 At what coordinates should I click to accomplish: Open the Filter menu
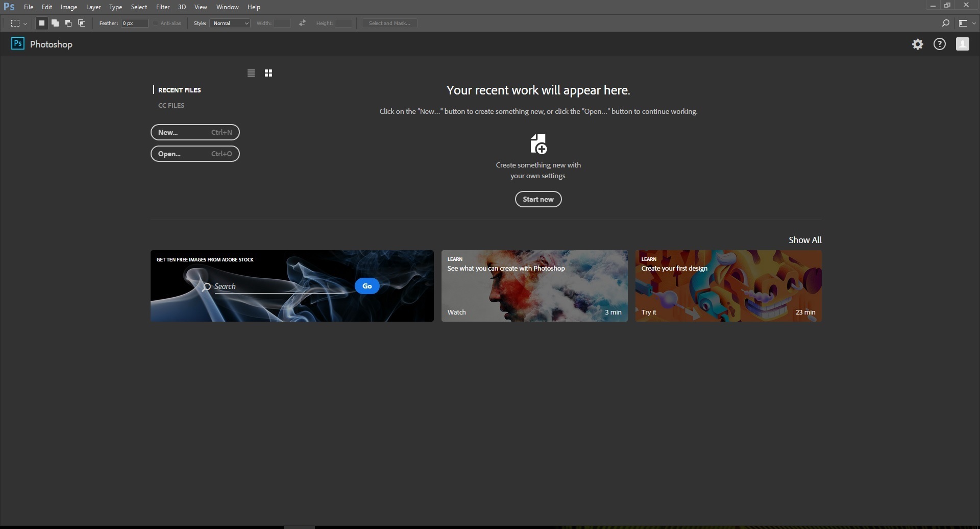click(163, 7)
